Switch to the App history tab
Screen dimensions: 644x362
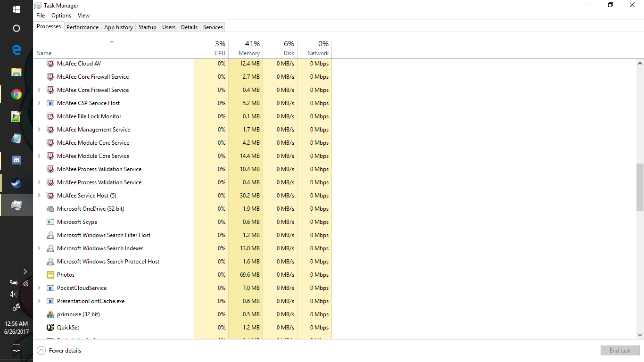pos(118,27)
